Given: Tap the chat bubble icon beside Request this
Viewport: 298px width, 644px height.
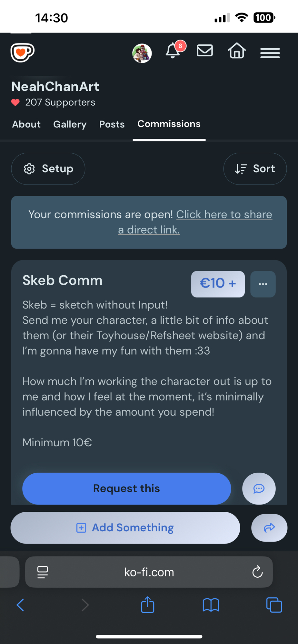Looking at the screenshot, I should tap(259, 488).
